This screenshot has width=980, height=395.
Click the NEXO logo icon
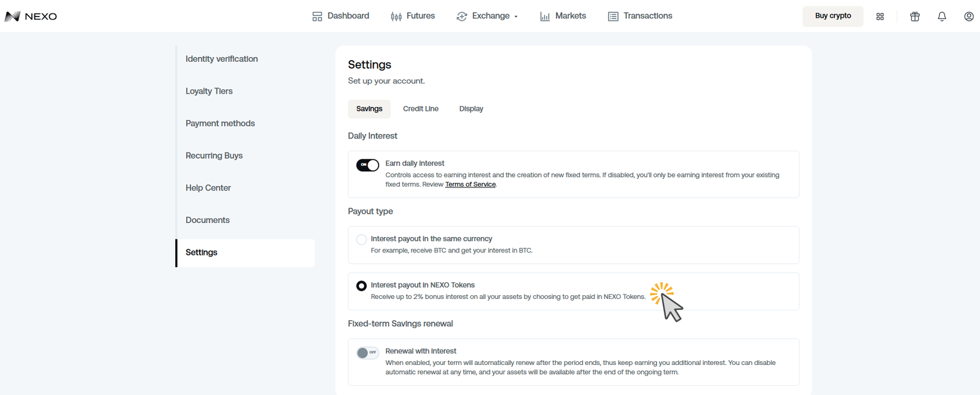[x=12, y=17]
